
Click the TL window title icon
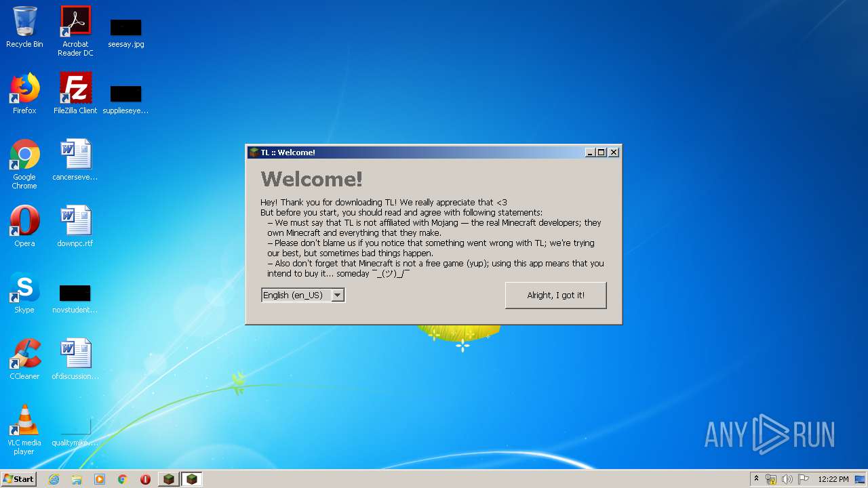point(254,152)
